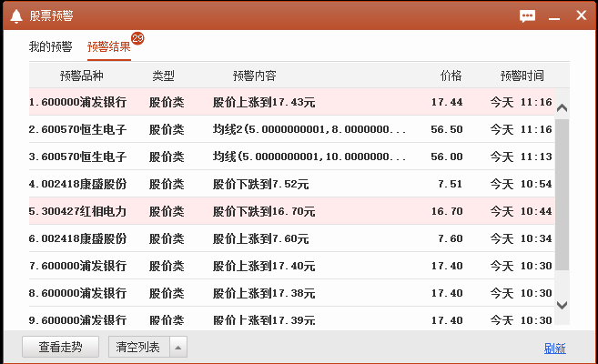The width and height of the screenshot is (598, 364).
Task: Click the 价格 column header
Action: (x=451, y=76)
